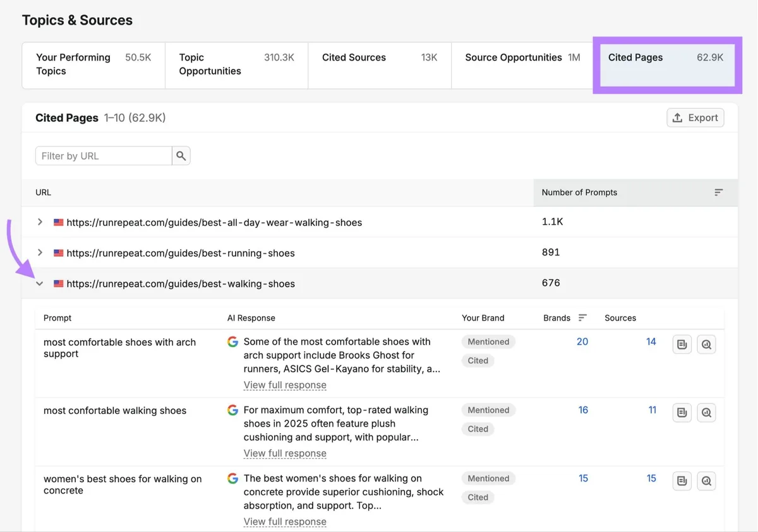Click Cited badge in confortable walking shoes row

click(478, 429)
